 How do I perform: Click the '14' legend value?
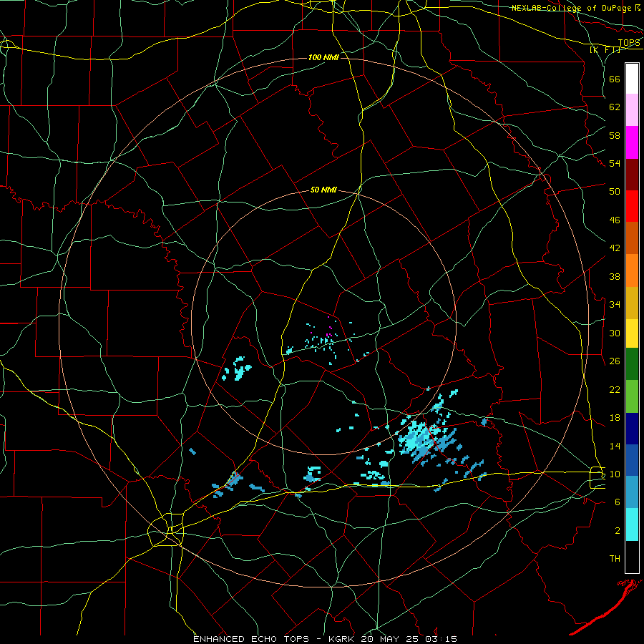615,446
